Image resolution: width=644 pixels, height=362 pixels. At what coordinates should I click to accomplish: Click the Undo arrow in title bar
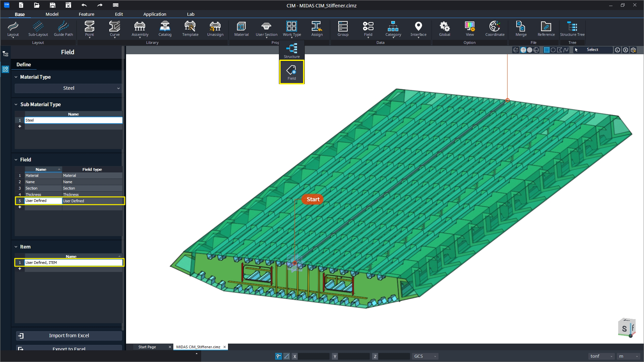[x=84, y=5]
